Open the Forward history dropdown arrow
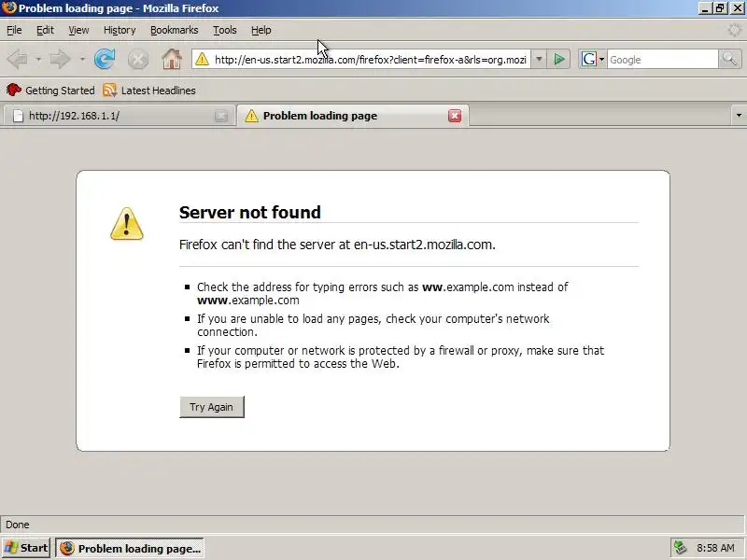 tap(82, 60)
